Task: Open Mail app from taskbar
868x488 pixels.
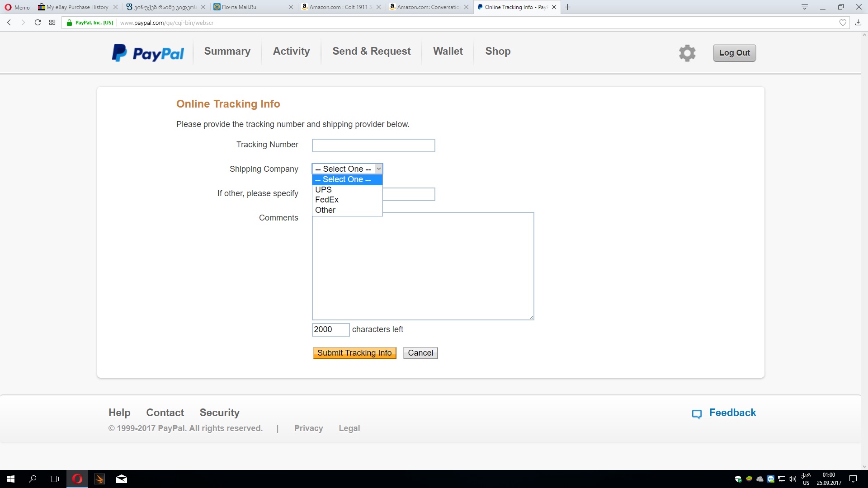Action: 121,479
